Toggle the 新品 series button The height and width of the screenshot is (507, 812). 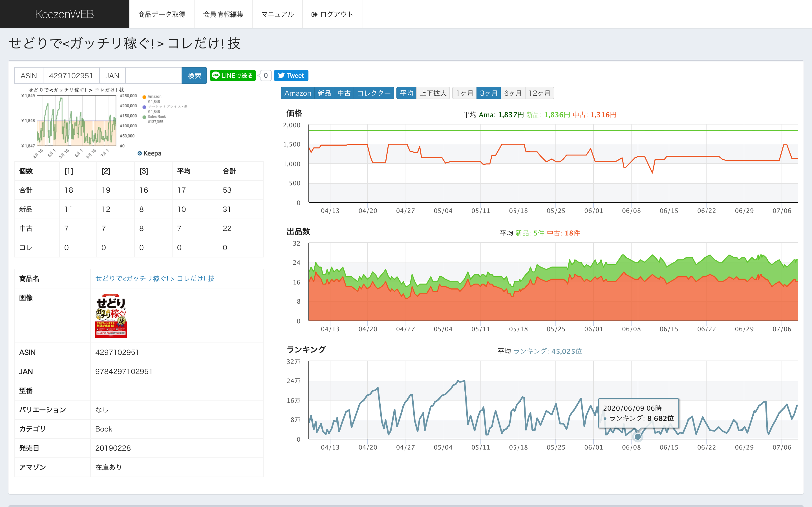pyautogui.click(x=324, y=93)
